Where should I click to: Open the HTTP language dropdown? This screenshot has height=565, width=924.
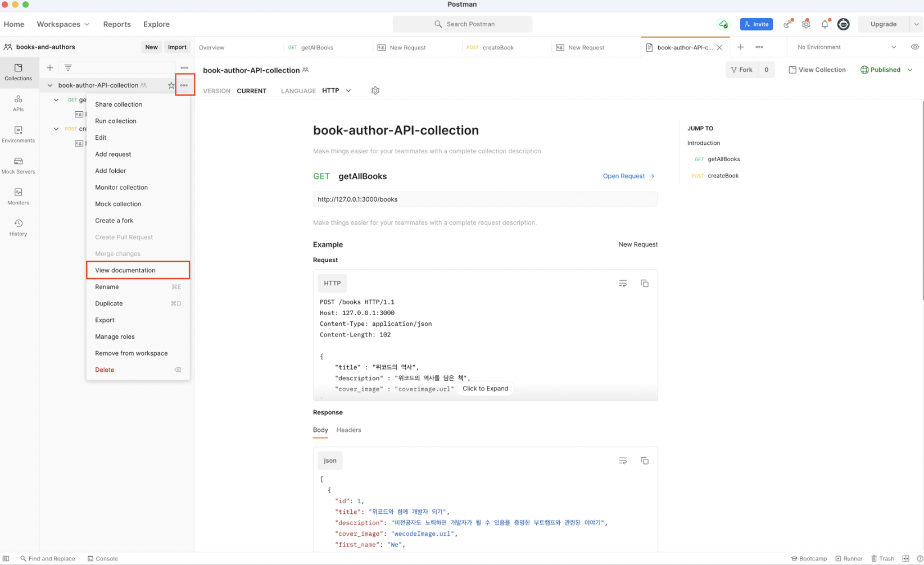[x=337, y=90]
